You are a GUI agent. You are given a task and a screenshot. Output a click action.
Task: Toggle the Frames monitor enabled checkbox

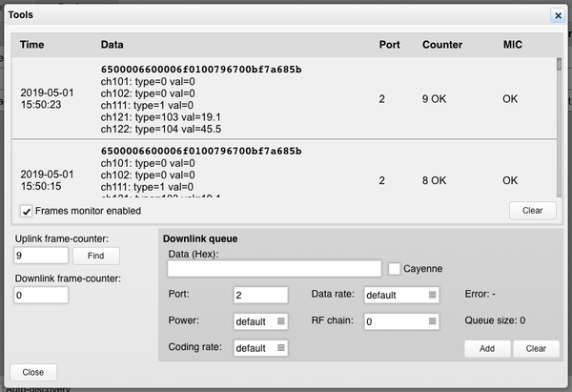[26, 211]
